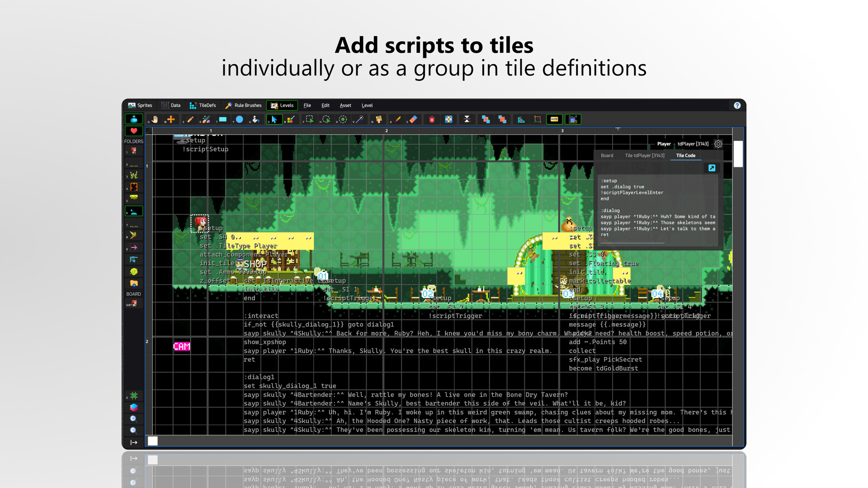
Task: Select the paint bucket fill tool
Action: [255, 119]
